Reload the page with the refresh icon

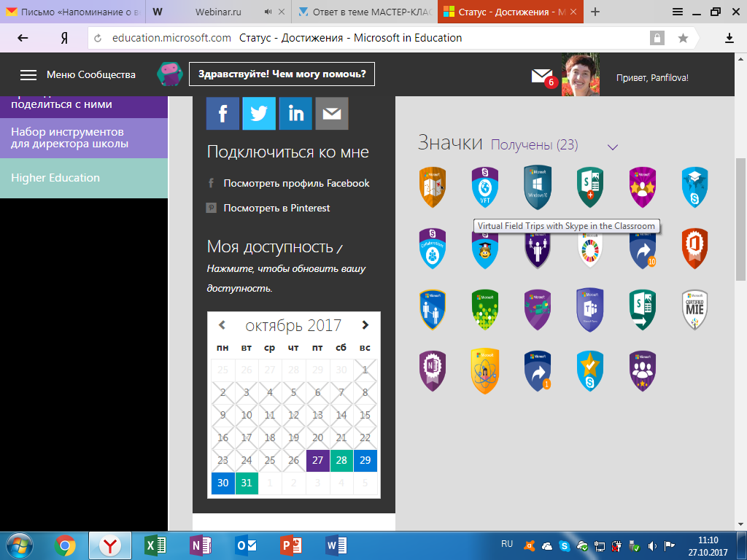(98, 38)
